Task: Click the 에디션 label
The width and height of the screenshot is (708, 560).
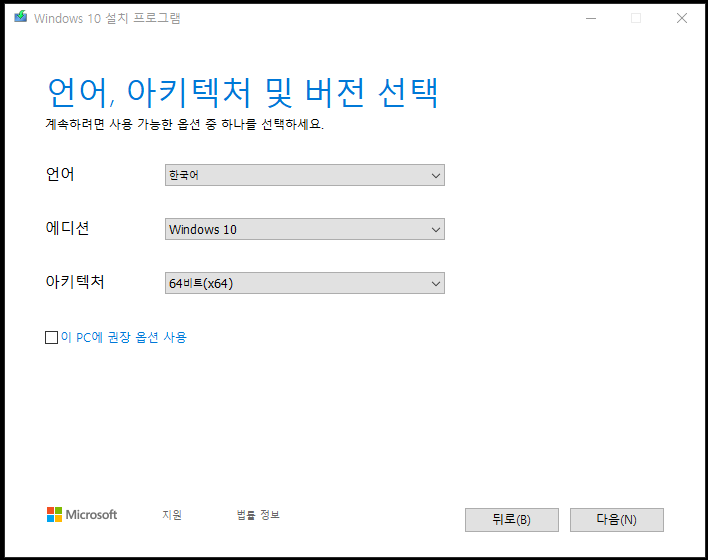Action: (67, 228)
